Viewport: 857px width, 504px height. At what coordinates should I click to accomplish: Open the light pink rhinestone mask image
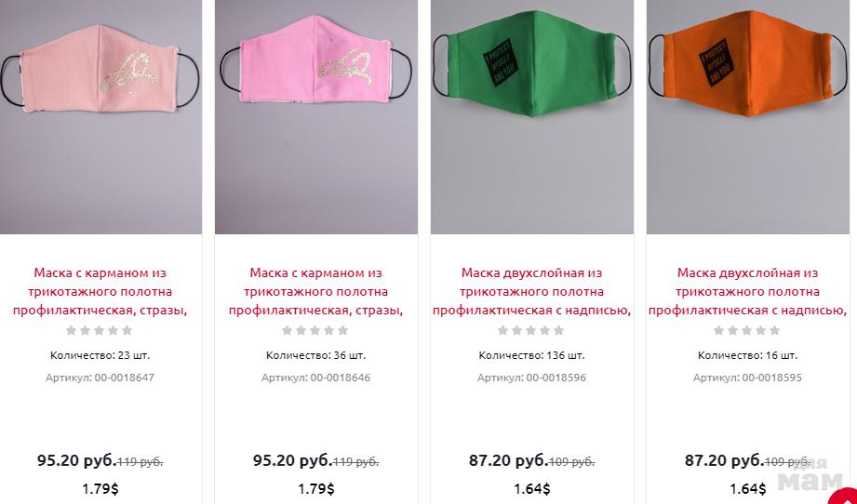[x=100, y=117]
